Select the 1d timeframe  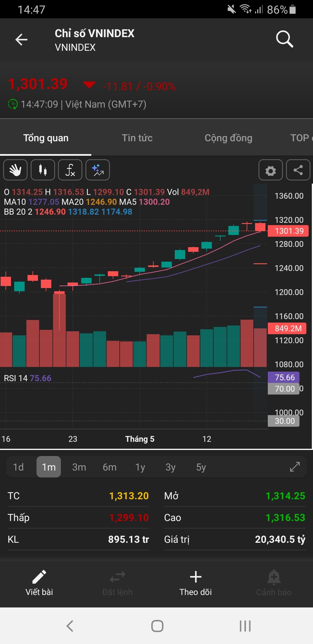[18, 467]
